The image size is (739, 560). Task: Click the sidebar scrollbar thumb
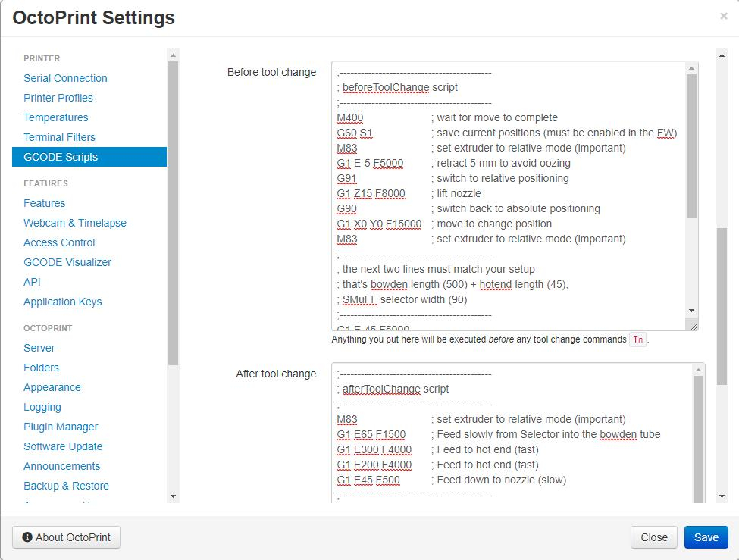173,213
